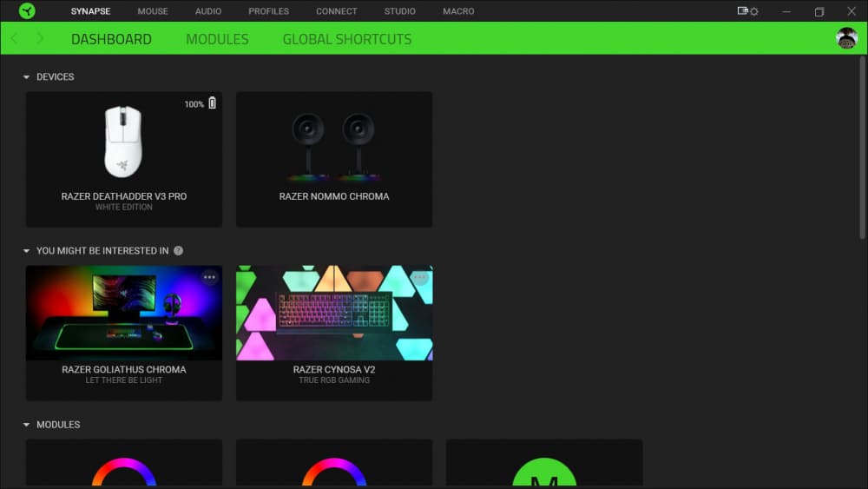Collapse the Modules section arrow
Image resolution: width=868 pixels, height=489 pixels.
pyautogui.click(x=26, y=425)
